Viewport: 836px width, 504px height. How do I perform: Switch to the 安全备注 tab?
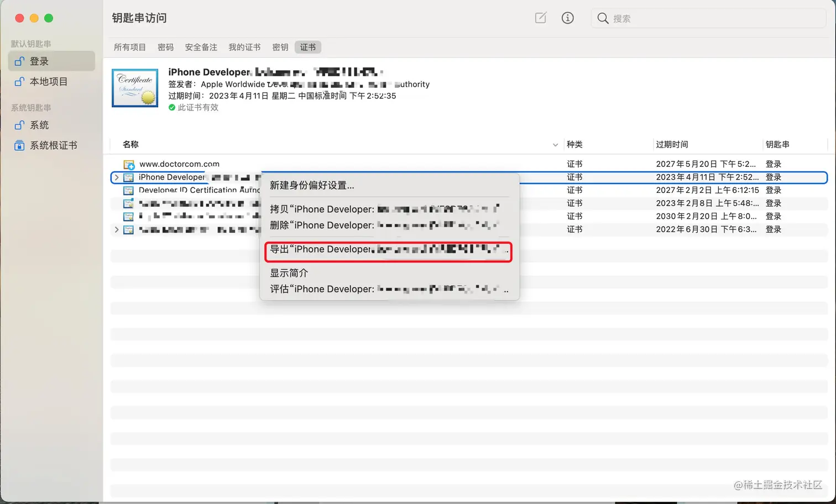(201, 47)
